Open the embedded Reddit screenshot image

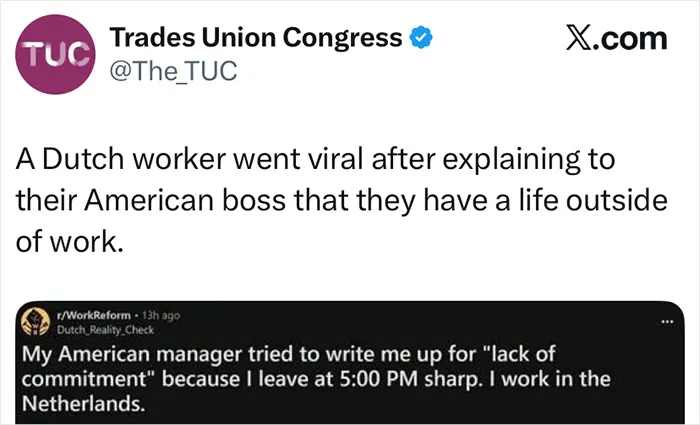[350, 362]
